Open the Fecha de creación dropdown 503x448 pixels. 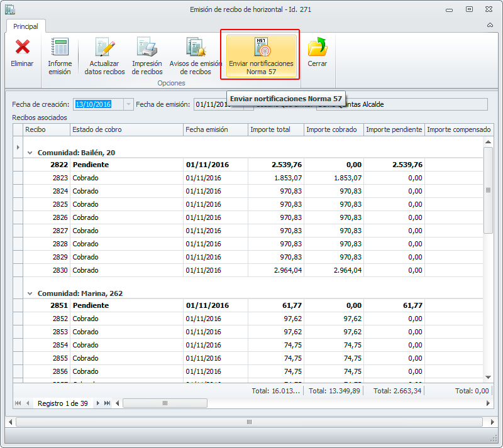point(129,104)
